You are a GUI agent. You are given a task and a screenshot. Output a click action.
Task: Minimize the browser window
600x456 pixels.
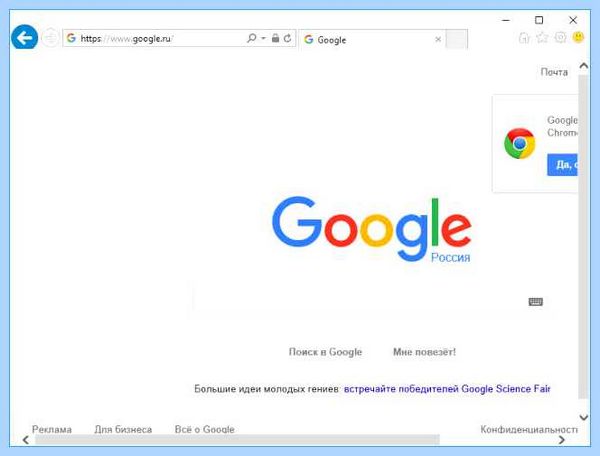click(x=506, y=20)
